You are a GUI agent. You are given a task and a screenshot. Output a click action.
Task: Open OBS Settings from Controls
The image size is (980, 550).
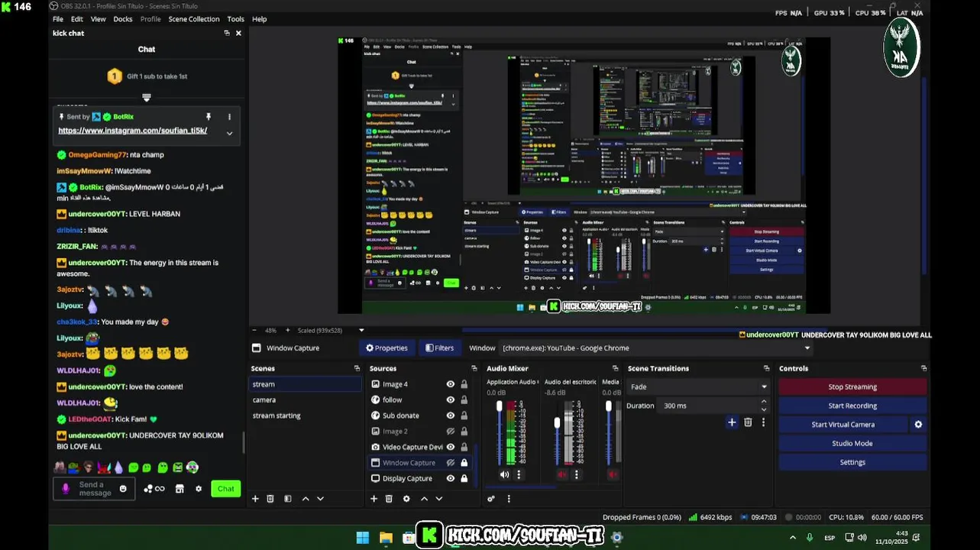pyautogui.click(x=852, y=462)
